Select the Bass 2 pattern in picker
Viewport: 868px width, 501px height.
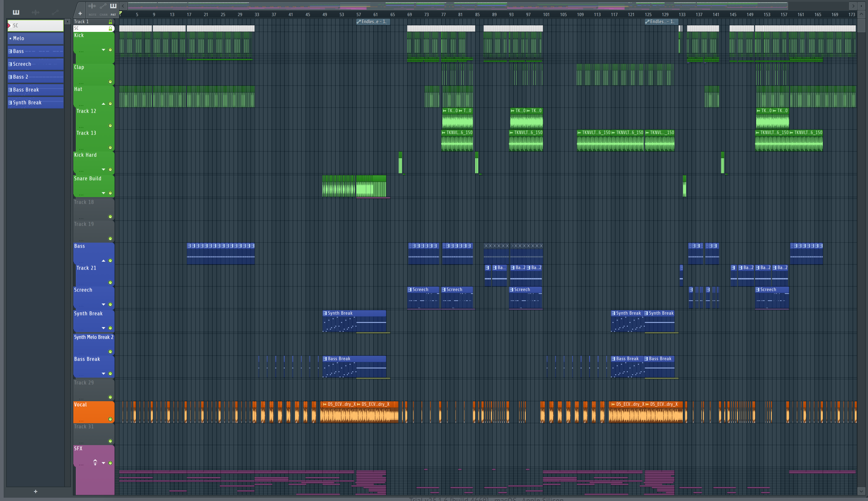pyautogui.click(x=36, y=77)
